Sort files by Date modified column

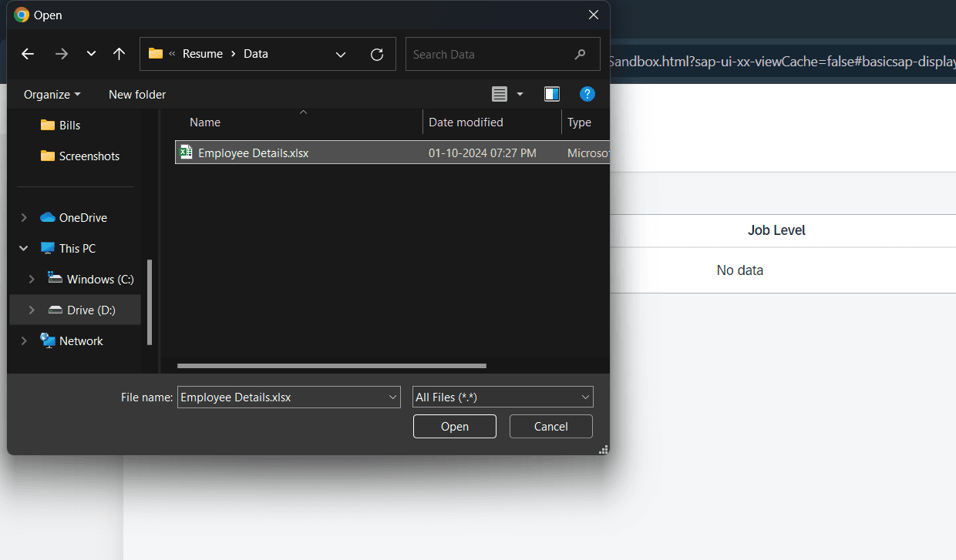(466, 122)
